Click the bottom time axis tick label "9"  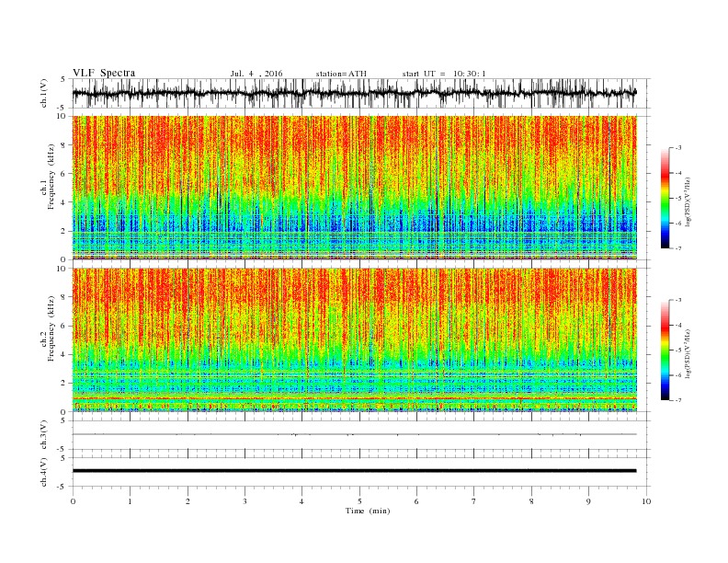(x=588, y=501)
